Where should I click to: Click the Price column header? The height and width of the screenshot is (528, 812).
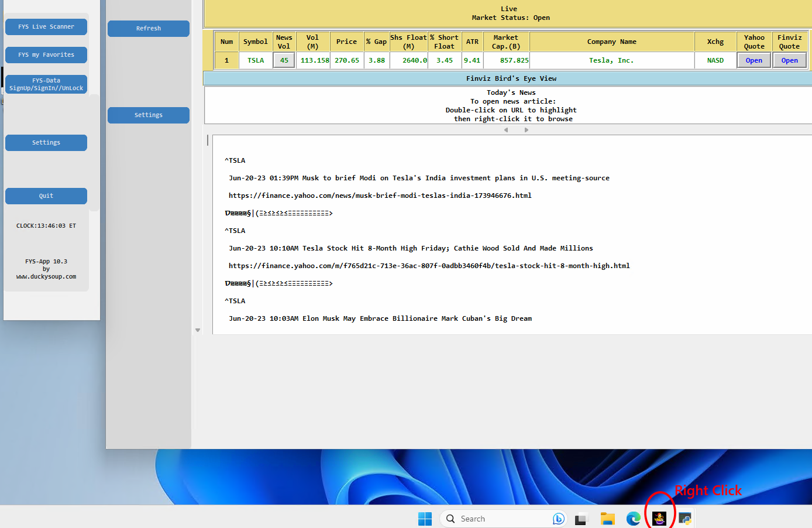347,42
